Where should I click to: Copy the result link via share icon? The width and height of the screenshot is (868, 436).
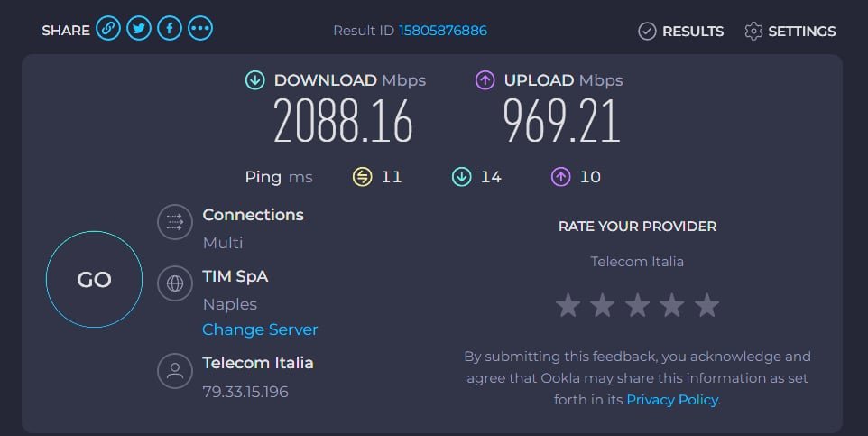[x=108, y=30]
